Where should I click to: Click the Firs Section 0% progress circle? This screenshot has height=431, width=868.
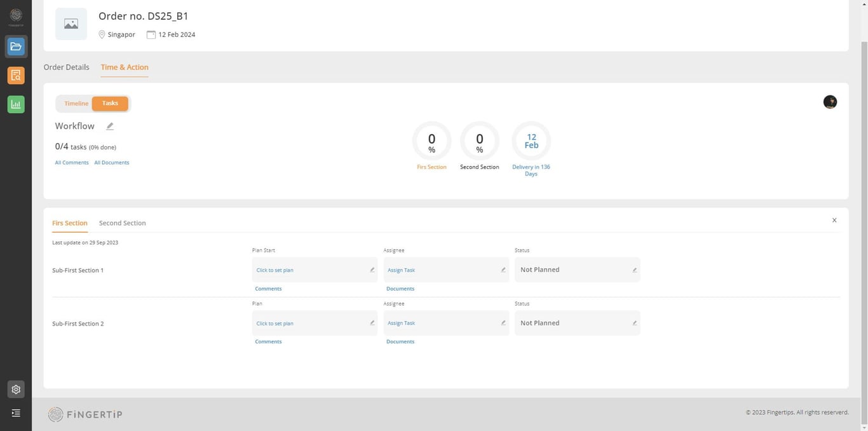pos(432,141)
